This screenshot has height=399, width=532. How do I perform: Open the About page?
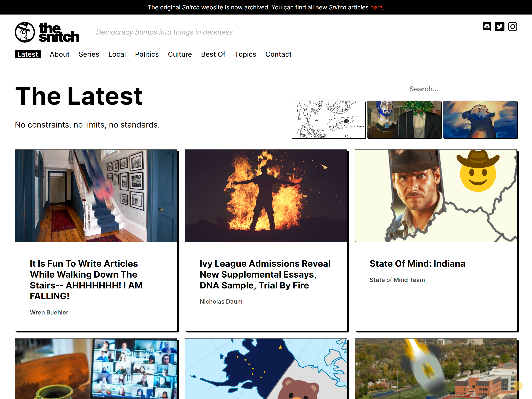(60, 54)
